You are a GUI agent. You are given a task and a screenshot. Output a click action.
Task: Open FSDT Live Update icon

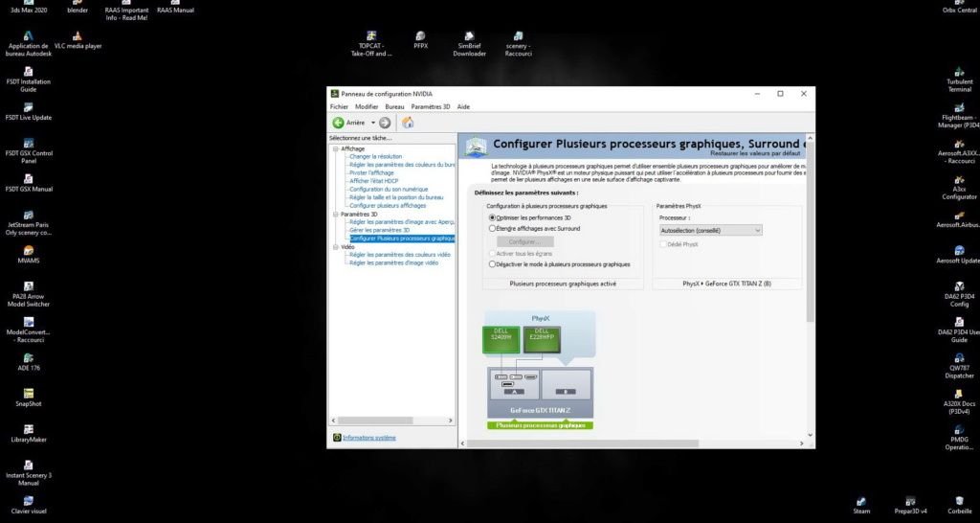[28, 112]
